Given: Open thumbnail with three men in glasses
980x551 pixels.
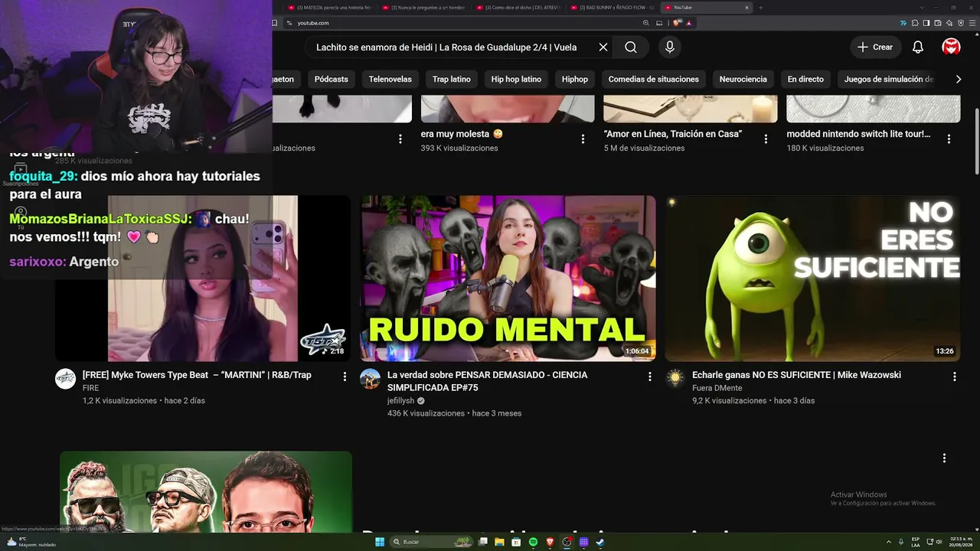Looking at the screenshot, I should 206,491.
